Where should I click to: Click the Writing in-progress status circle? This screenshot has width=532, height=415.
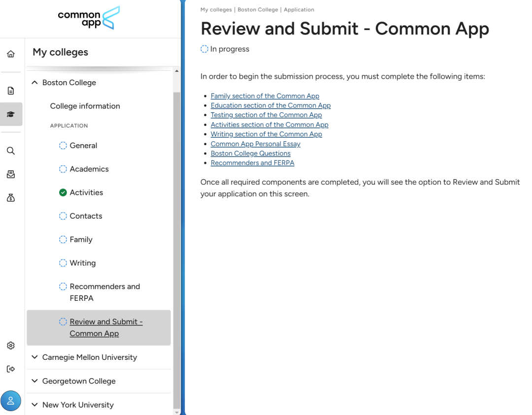63,263
